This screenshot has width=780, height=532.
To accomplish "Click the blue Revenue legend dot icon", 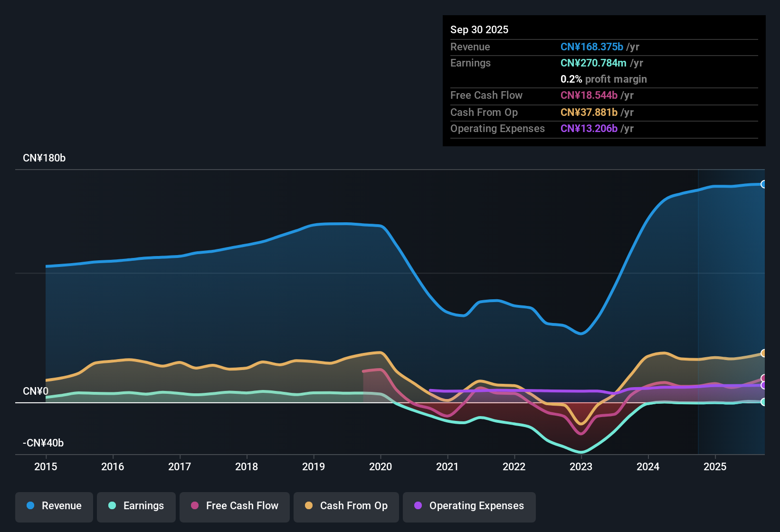I will pyautogui.click(x=30, y=506).
